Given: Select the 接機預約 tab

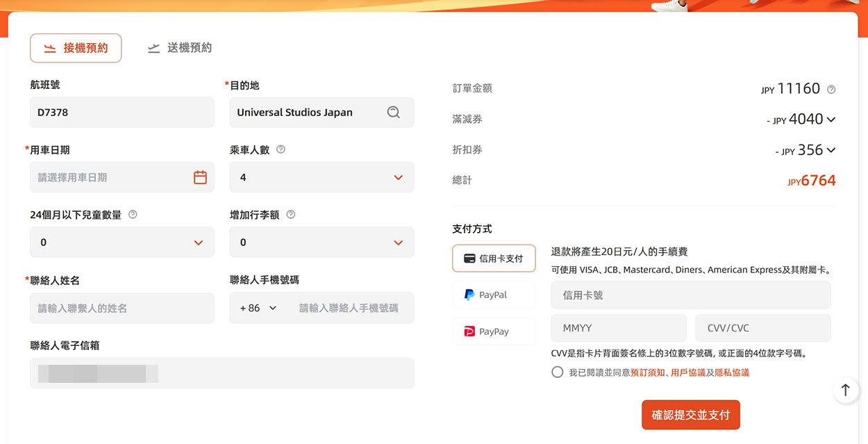Looking at the screenshot, I should coord(76,48).
